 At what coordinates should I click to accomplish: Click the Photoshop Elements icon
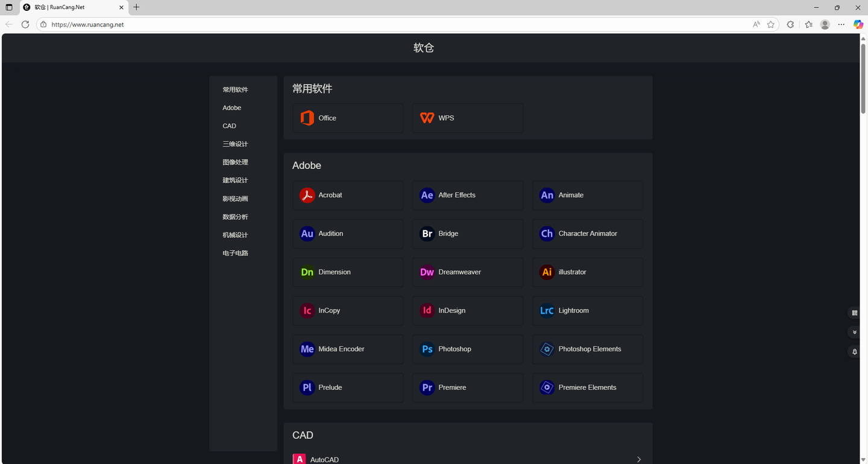click(x=547, y=349)
